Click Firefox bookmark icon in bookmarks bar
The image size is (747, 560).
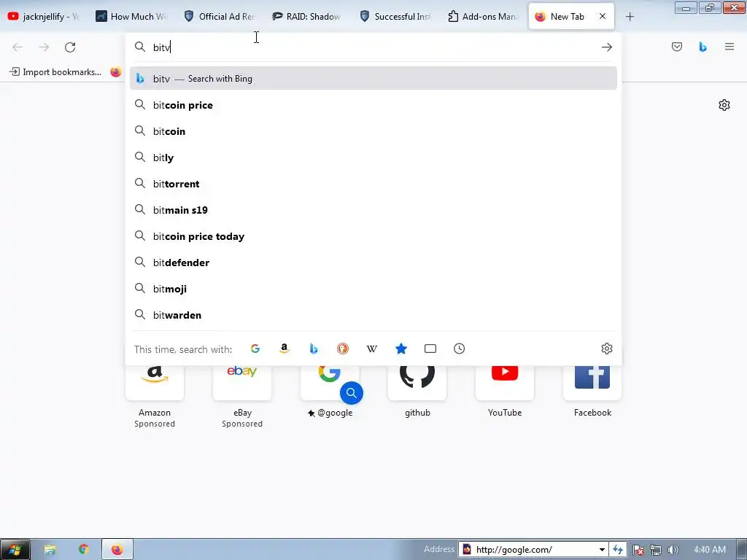point(116,72)
